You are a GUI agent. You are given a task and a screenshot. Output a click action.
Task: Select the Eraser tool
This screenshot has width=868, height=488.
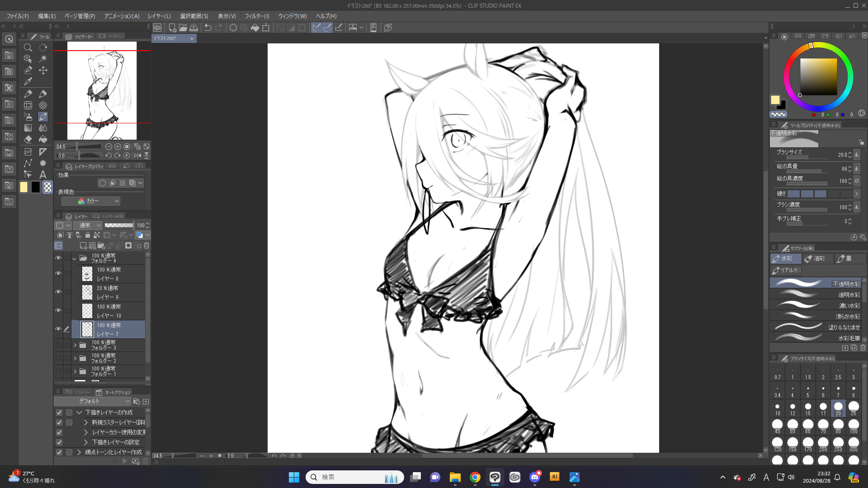[x=28, y=140]
